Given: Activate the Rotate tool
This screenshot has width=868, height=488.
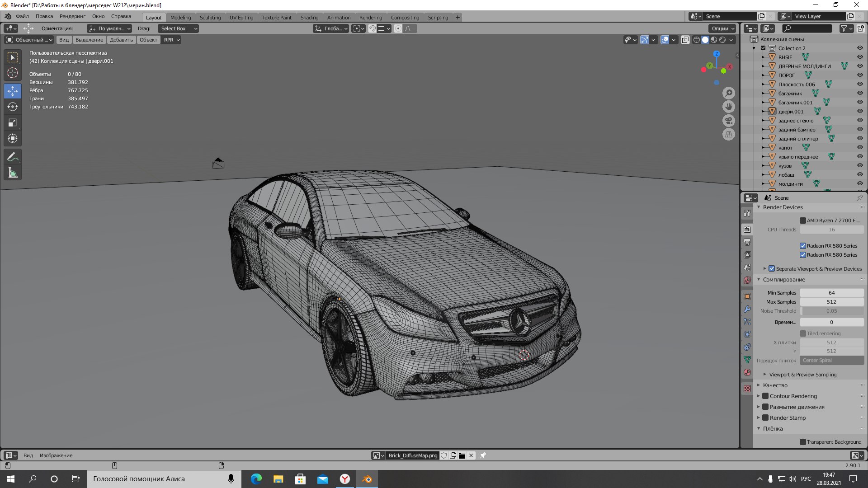Looking at the screenshot, I should [13, 107].
